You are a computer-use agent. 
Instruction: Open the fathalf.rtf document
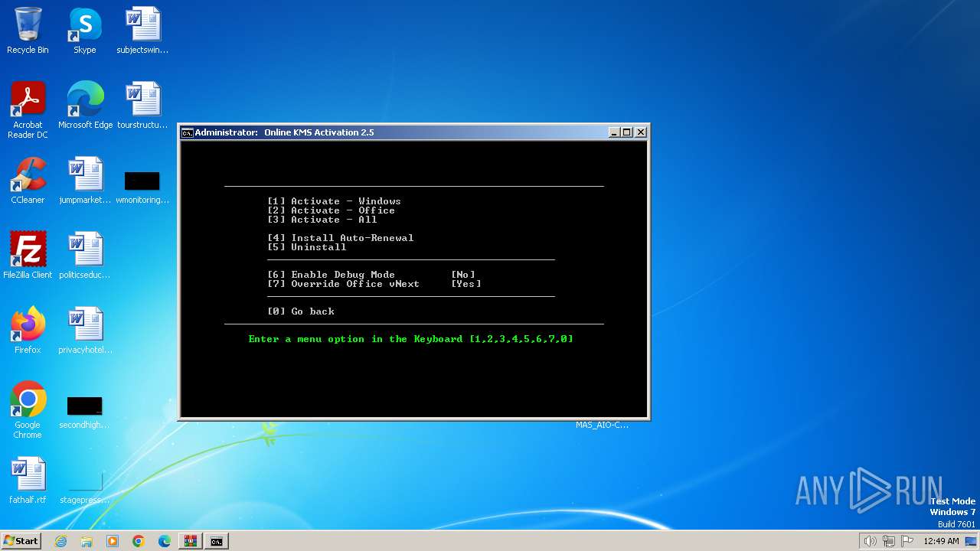point(28,480)
